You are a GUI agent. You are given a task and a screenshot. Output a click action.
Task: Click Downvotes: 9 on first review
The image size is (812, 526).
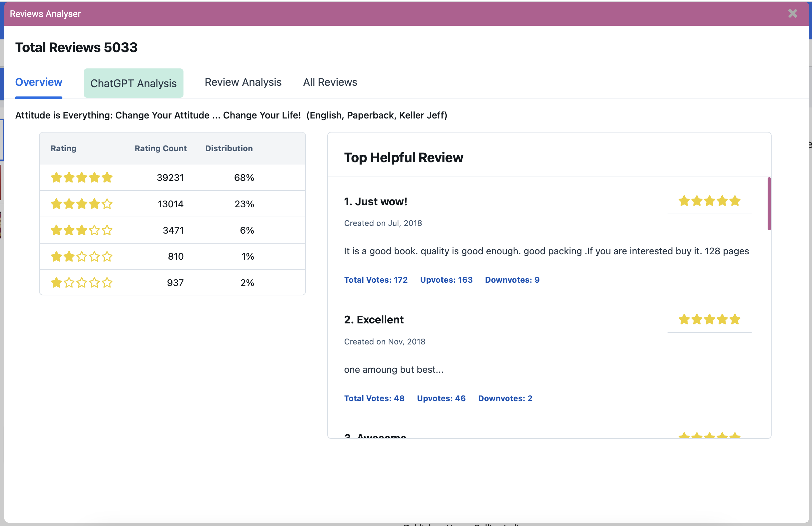[512, 280]
